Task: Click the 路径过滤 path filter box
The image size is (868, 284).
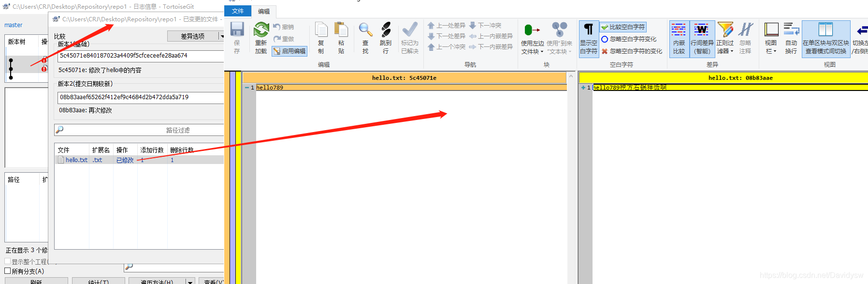Action: pos(139,130)
